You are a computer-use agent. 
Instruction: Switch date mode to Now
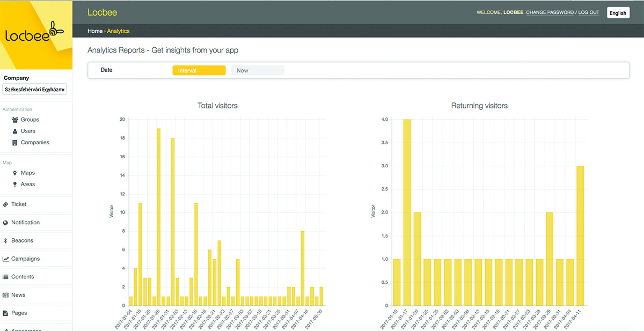pos(257,70)
